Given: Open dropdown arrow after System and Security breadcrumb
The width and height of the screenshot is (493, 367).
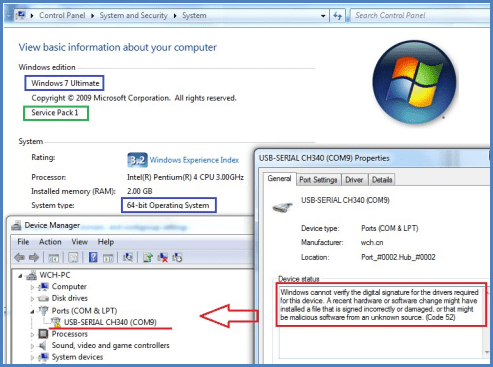Looking at the screenshot, I should coord(175,16).
